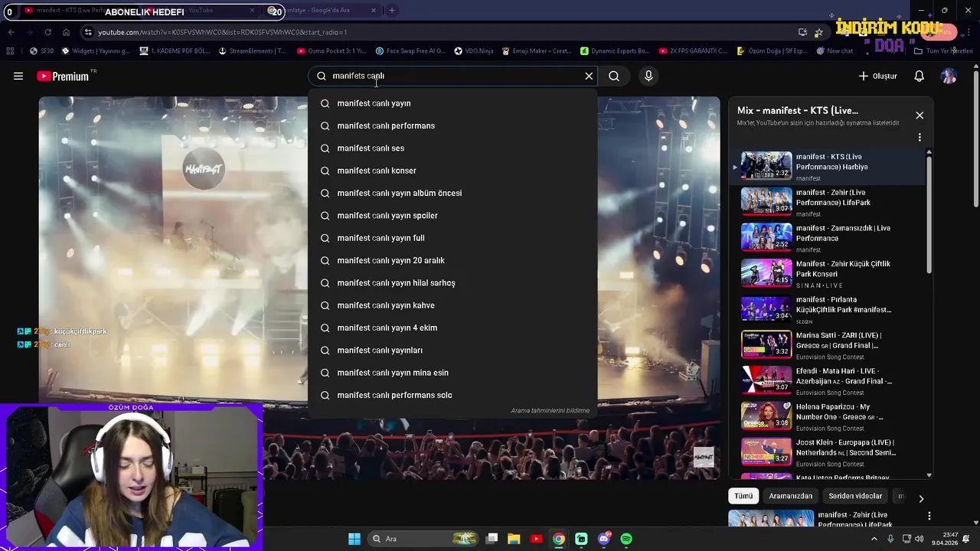
Task: Click the browser back arrow
Action: point(11,32)
